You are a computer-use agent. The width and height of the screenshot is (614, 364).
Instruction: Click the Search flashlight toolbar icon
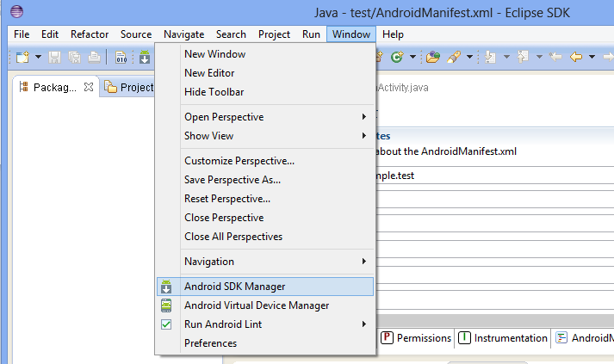pyautogui.click(x=454, y=57)
